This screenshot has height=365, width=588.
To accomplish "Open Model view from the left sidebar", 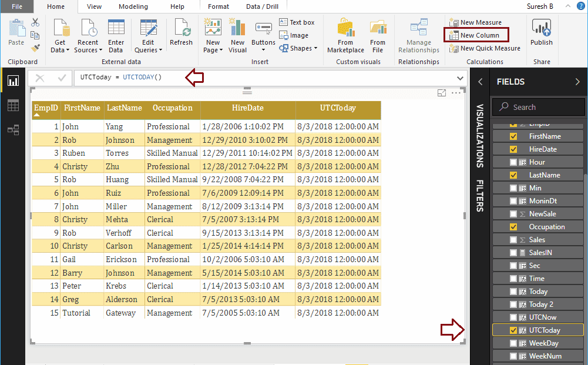I will 13,128.
